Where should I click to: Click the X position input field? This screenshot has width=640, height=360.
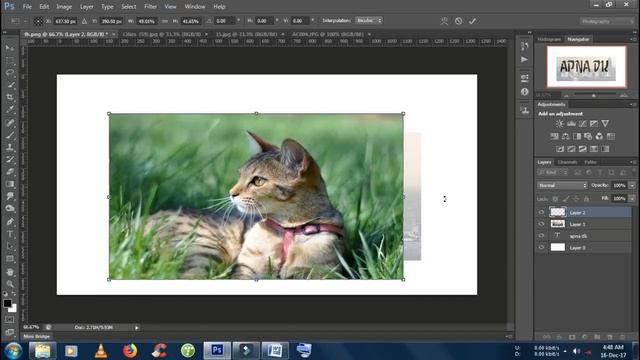65,21
